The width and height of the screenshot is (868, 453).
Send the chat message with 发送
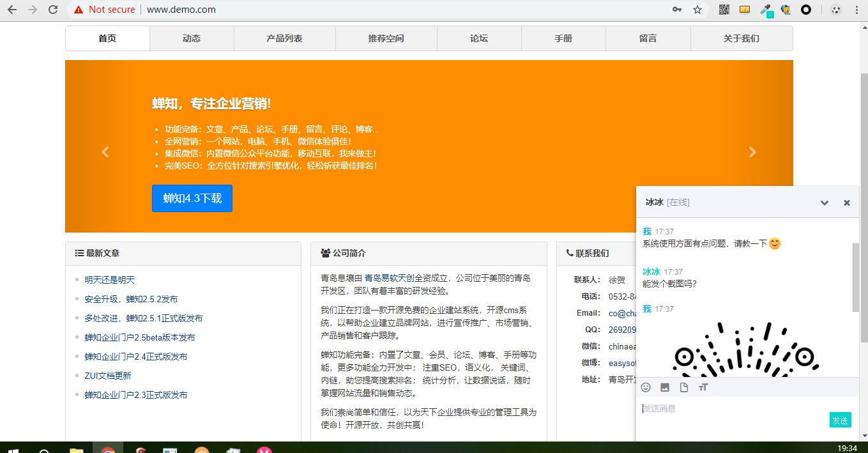pyautogui.click(x=840, y=420)
